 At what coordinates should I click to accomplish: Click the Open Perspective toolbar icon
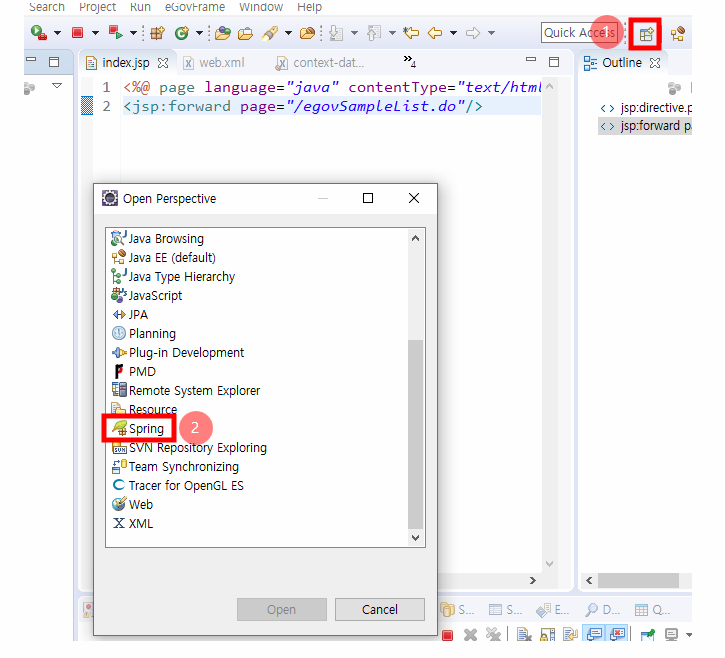coord(645,33)
